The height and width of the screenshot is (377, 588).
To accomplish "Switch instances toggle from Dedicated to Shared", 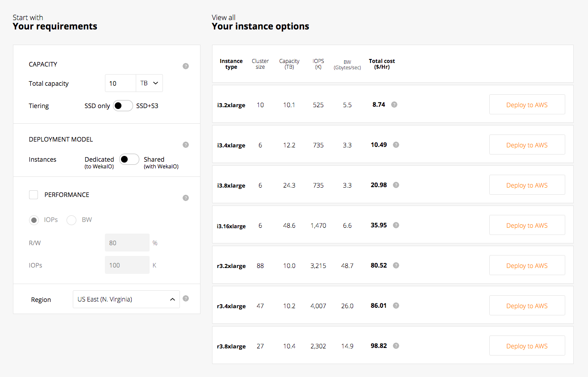I will tap(129, 159).
